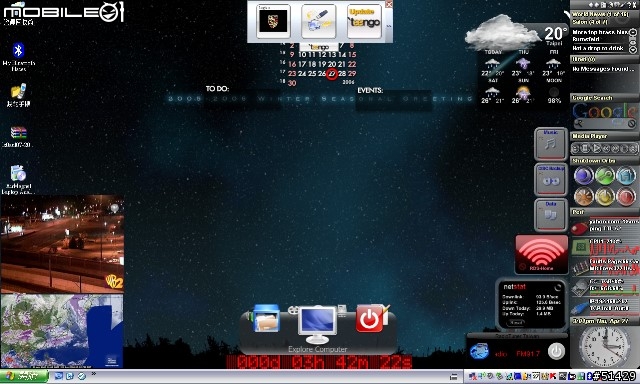Select circled date 27 on calendar
Viewport: 640px width, 384px height.
pyautogui.click(x=332, y=74)
